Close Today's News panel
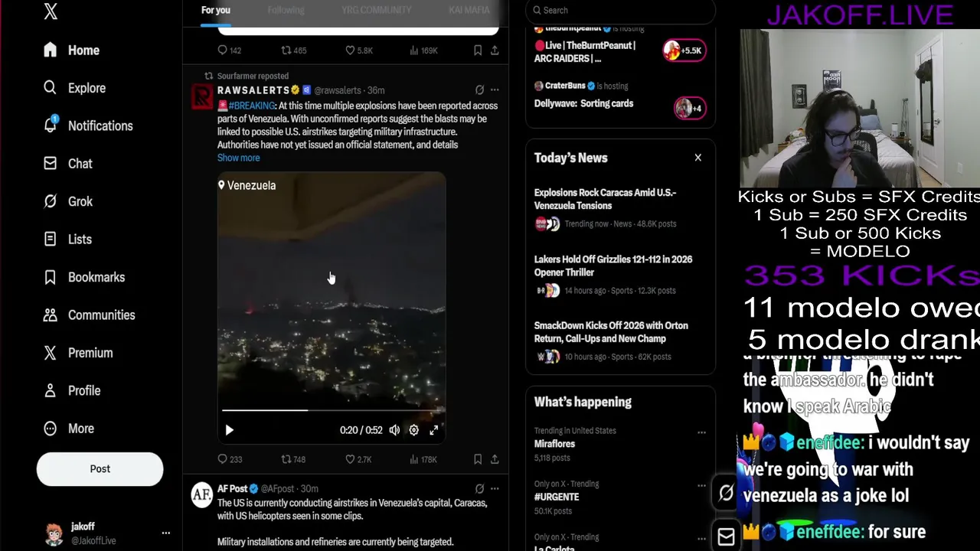980x551 pixels. coord(697,158)
